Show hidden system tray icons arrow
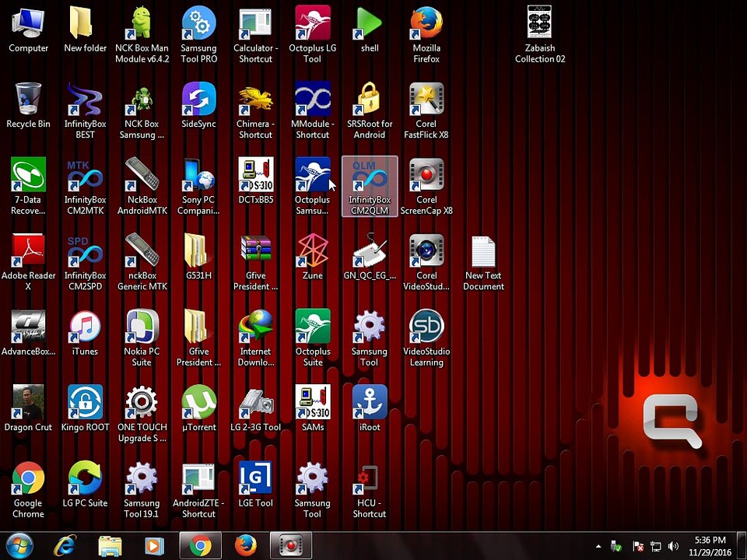 [598, 546]
